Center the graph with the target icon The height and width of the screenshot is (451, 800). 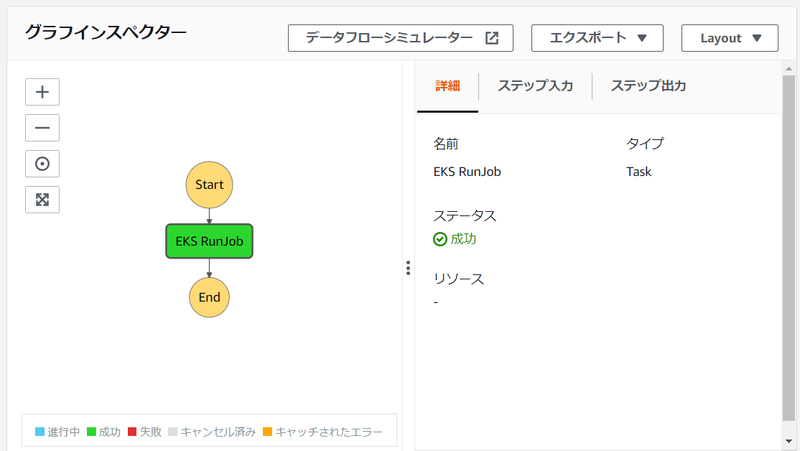(x=42, y=164)
